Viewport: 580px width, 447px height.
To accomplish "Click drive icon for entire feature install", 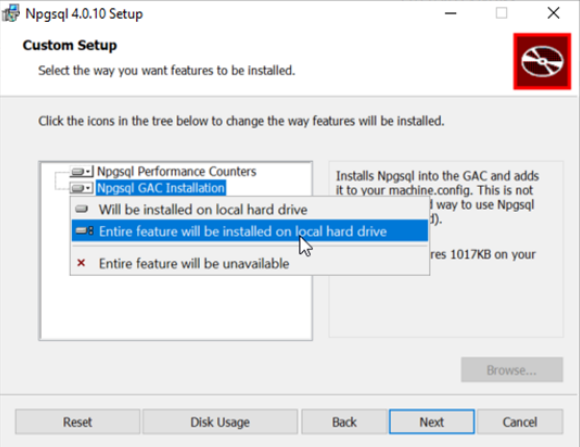I will (84, 231).
